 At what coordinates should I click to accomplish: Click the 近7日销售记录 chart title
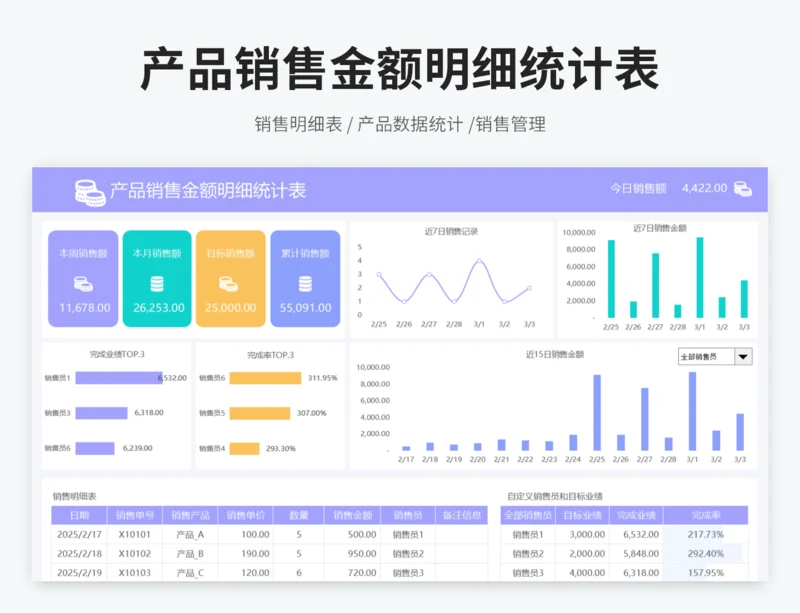click(451, 231)
